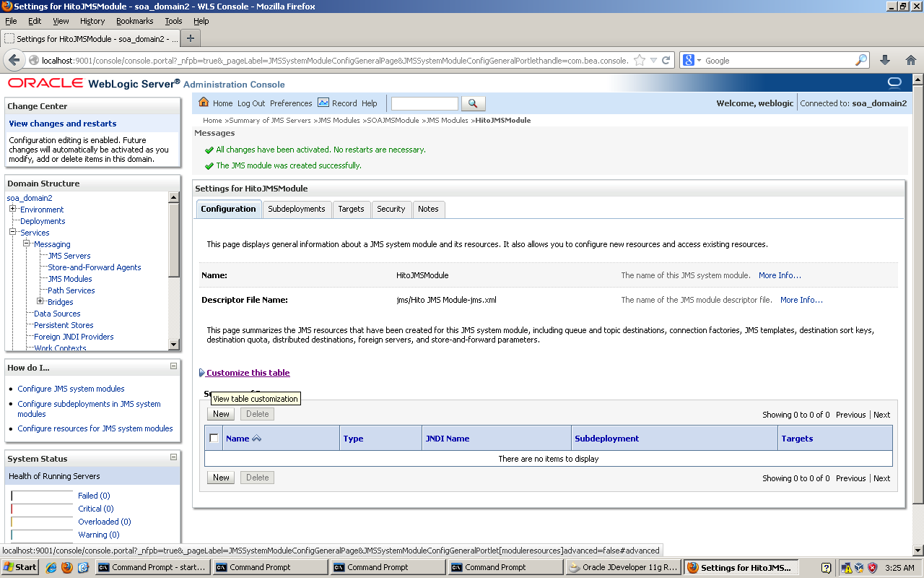The image size is (924, 578).
Task: Reload the page using the reload icon
Action: [666, 61]
